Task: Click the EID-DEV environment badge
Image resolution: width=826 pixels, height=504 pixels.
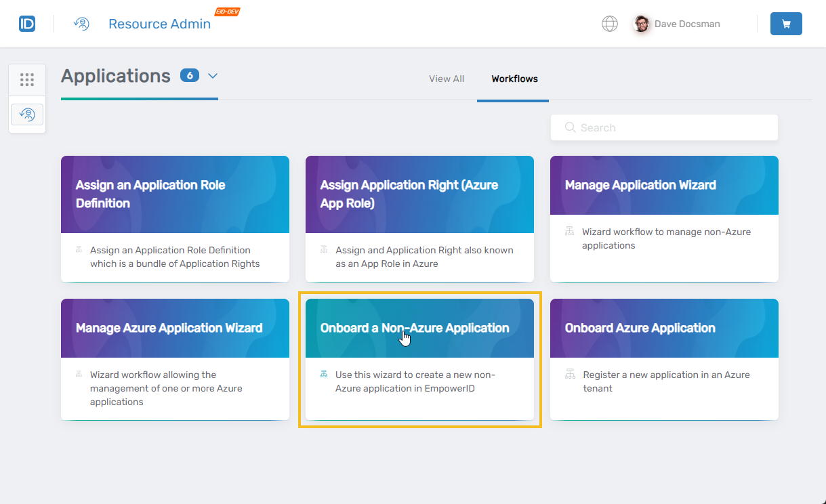Action: coord(227,11)
